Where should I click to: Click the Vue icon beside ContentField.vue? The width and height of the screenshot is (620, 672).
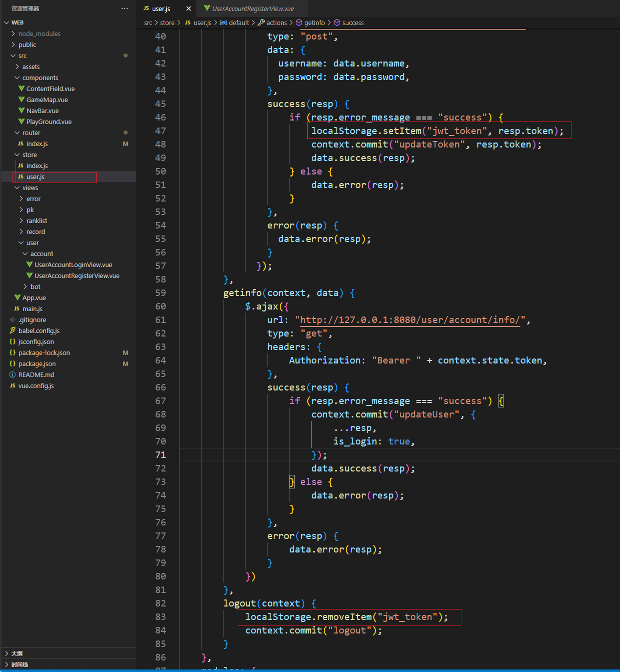(22, 88)
